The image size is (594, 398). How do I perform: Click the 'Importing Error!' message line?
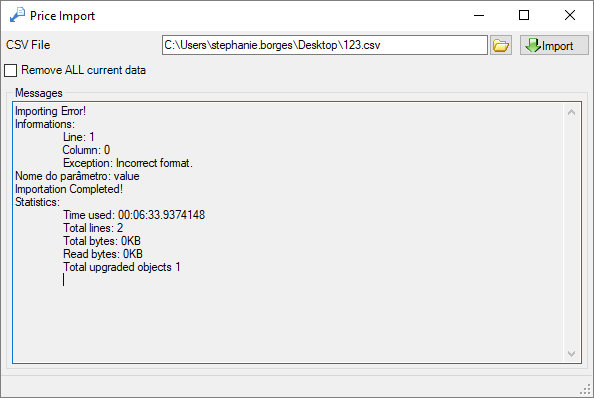pos(50,111)
